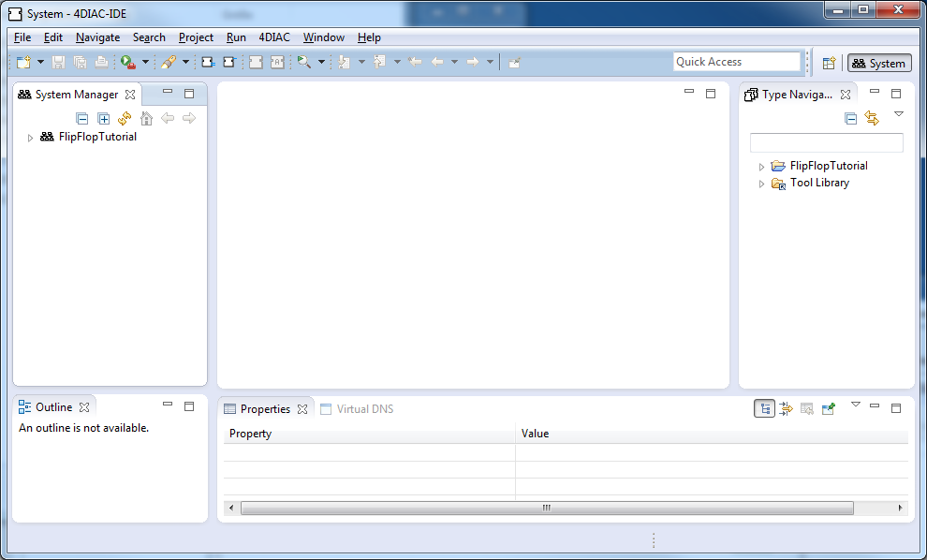Image resolution: width=927 pixels, height=560 pixels.
Task: Open the Properties view menu arrow
Action: pos(856,405)
